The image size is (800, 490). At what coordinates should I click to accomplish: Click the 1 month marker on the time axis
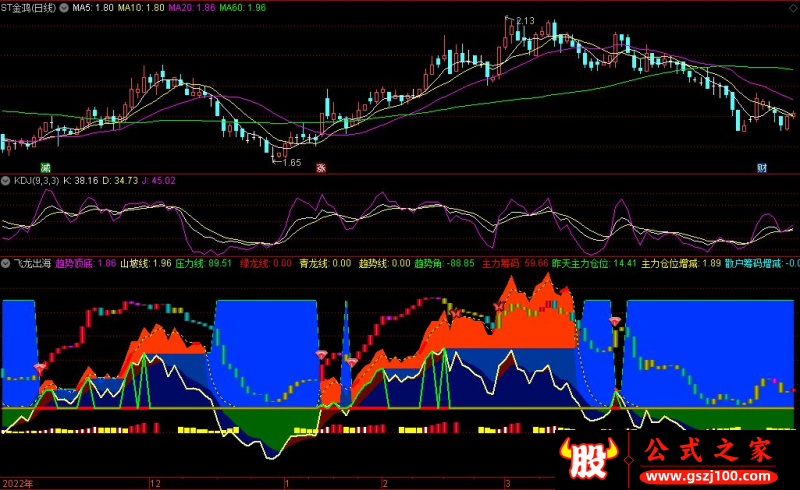287,483
